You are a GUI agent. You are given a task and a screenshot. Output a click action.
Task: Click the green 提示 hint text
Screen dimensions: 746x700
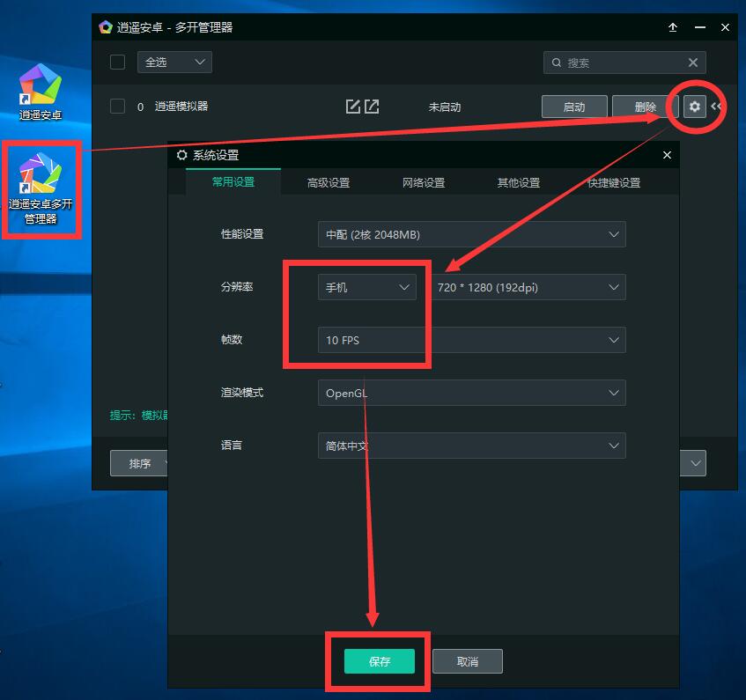(139, 415)
